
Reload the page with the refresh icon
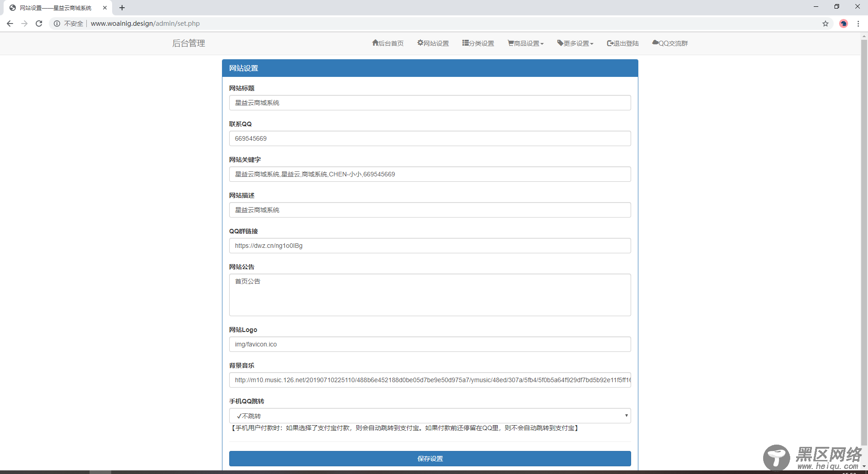point(39,24)
